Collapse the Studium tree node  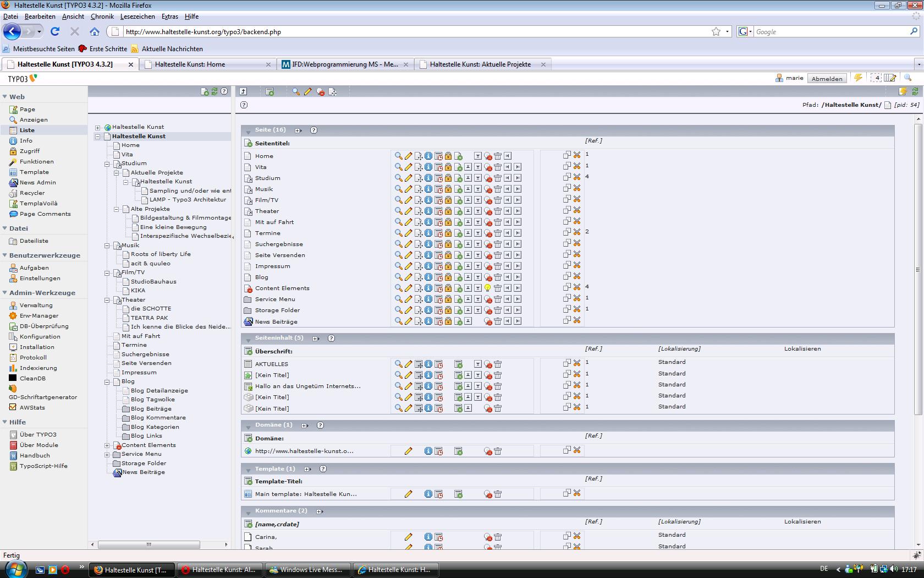coord(107,163)
